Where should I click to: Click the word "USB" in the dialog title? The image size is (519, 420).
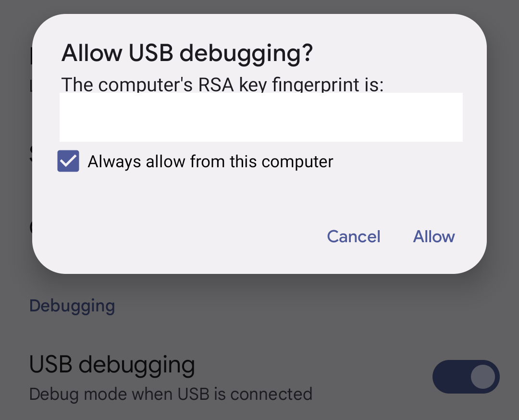[150, 53]
